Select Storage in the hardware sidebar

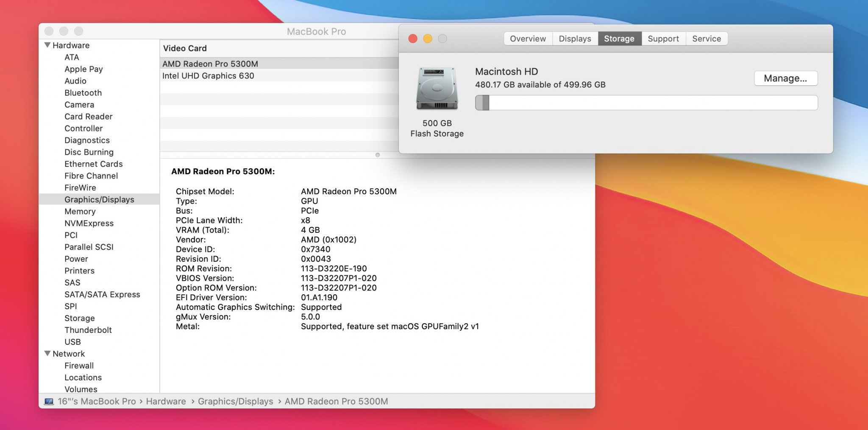[80, 318]
